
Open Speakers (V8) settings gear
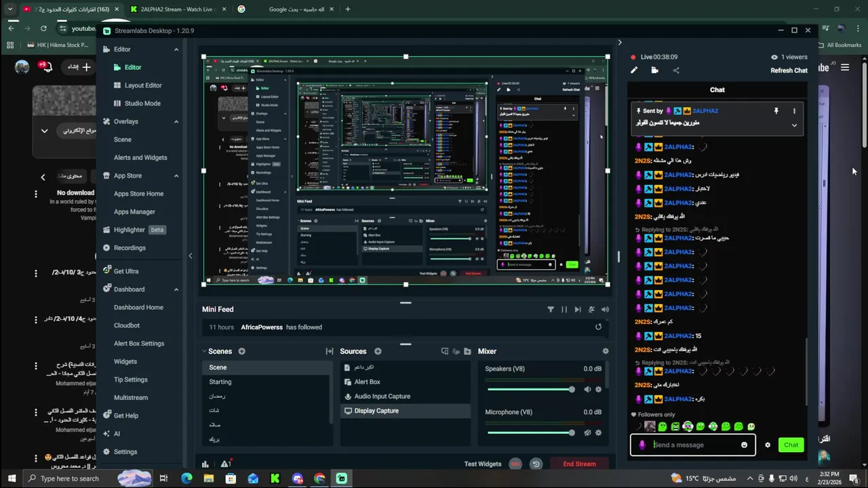point(598,390)
